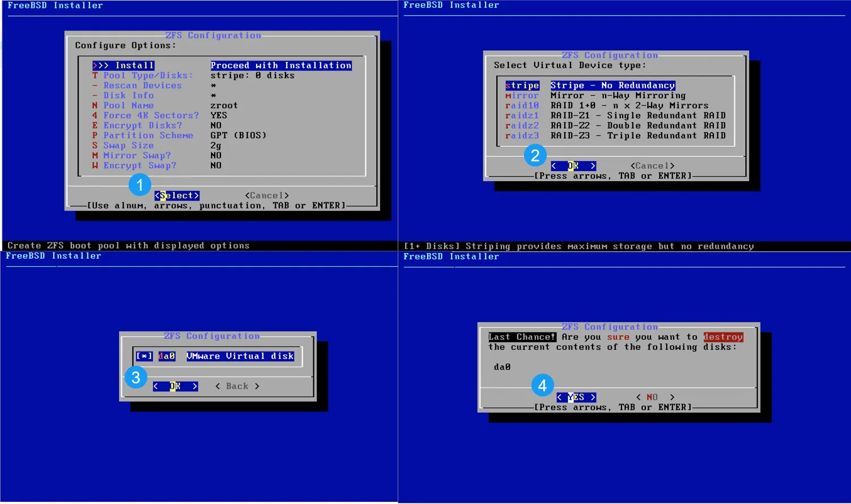Click 'stripe: 0 disks' value
The image size is (851, 504).
tap(253, 75)
